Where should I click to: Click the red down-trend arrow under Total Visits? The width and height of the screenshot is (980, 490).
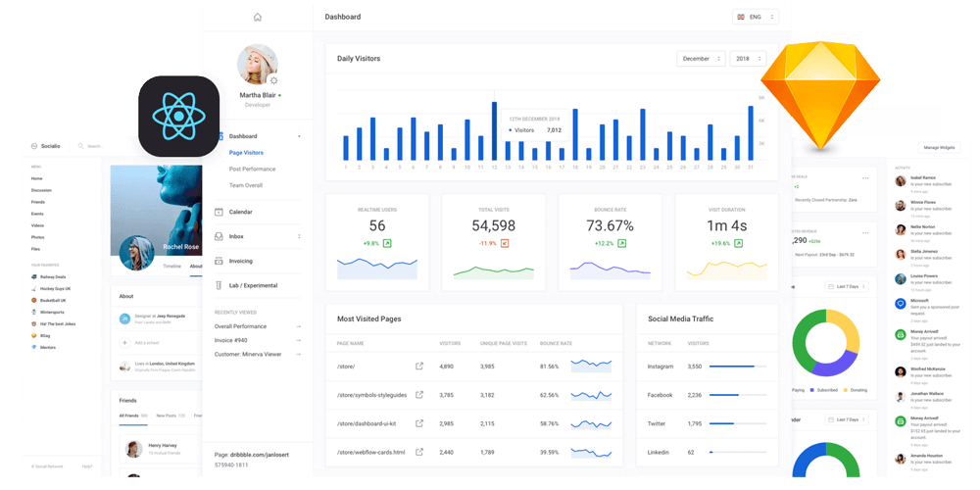tap(505, 243)
